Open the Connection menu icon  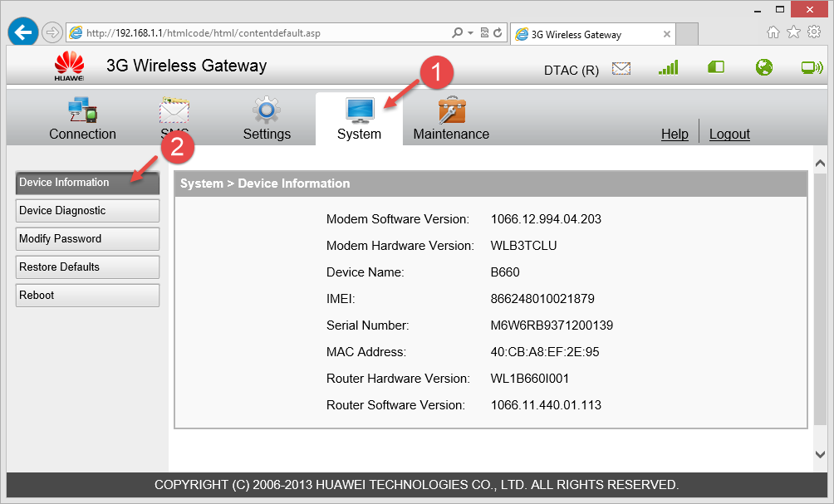[82, 110]
